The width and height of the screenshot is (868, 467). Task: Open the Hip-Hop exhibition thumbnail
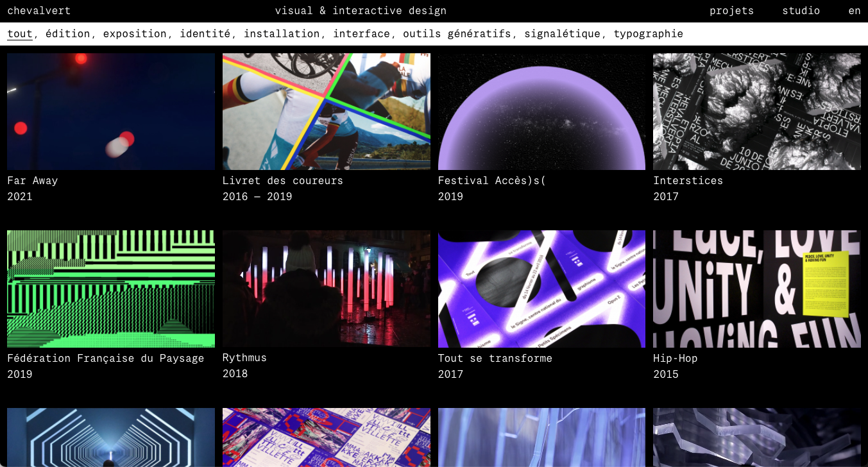tap(756, 289)
